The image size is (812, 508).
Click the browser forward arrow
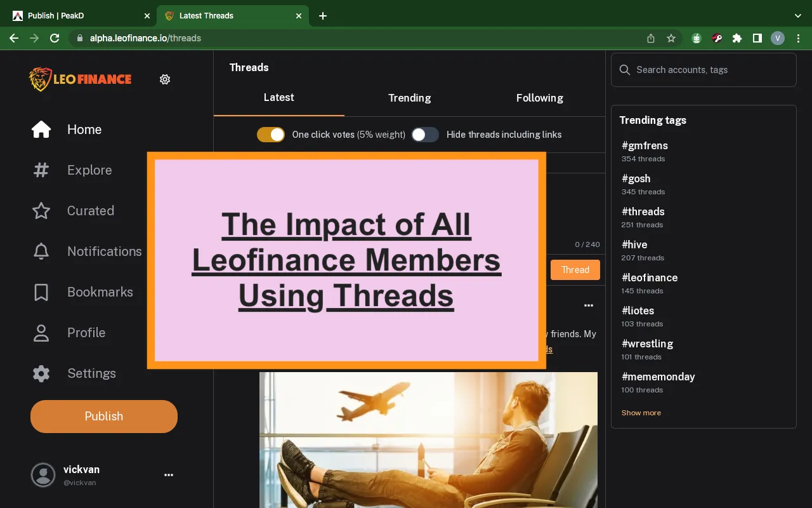click(34, 38)
